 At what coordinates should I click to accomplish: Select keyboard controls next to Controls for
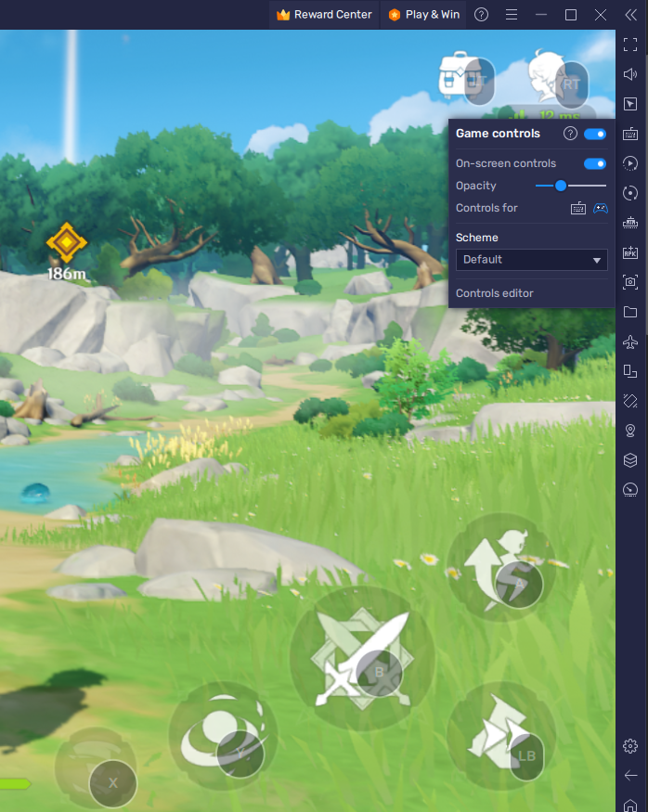pyautogui.click(x=578, y=208)
